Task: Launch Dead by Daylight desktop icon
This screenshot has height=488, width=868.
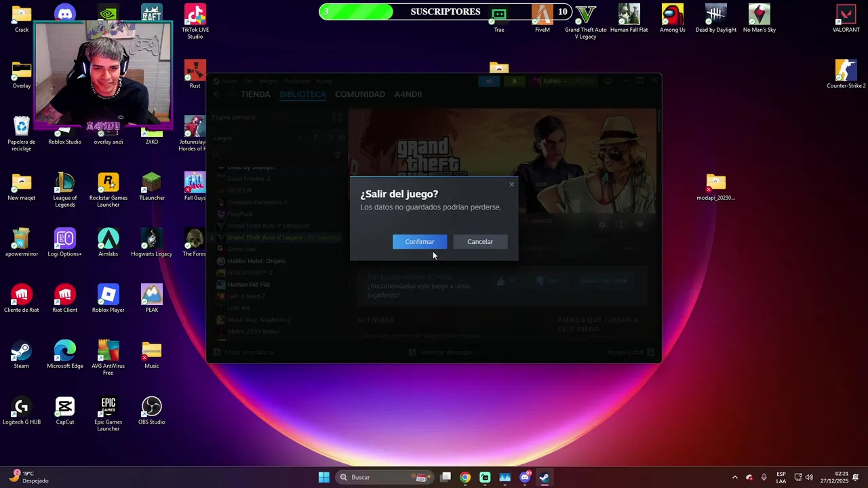Action: pos(716,18)
